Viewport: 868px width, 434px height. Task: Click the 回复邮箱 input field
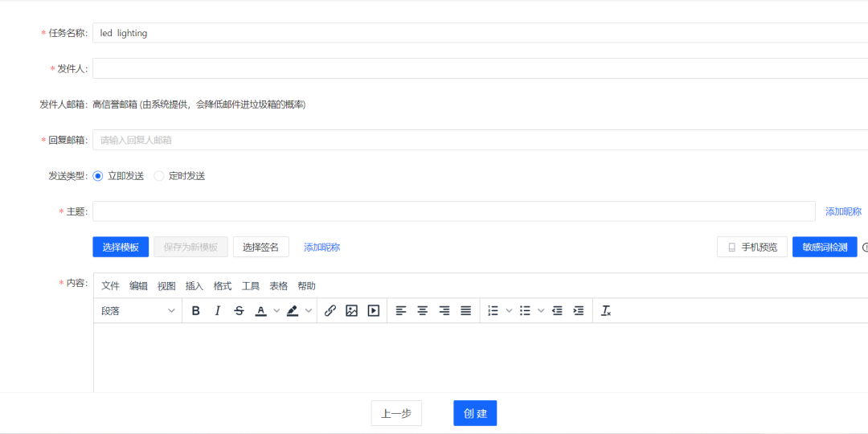click(480, 140)
